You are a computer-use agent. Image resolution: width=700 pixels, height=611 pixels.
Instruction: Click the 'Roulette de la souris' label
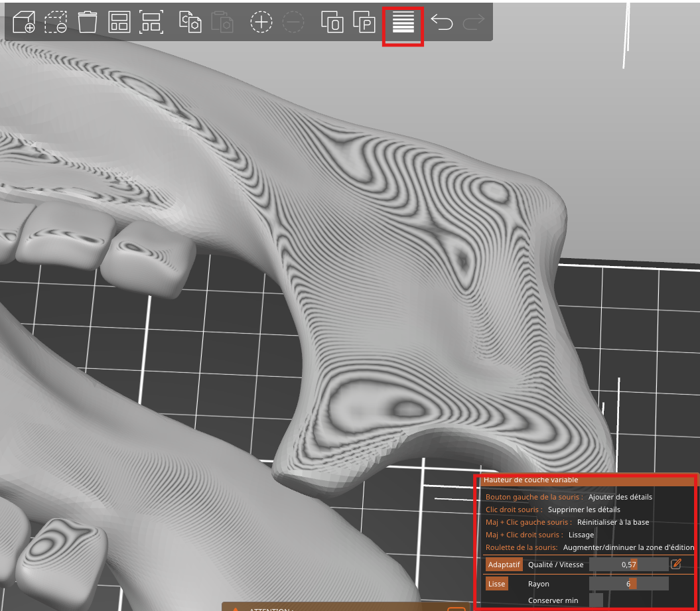(522, 547)
